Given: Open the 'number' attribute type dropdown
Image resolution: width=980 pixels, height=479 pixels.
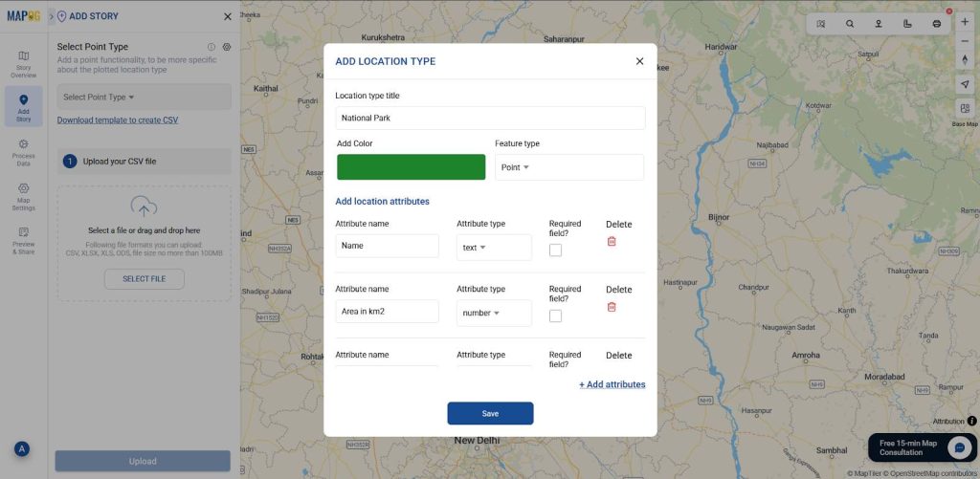Looking at the screenshot, I should (494, 313).
